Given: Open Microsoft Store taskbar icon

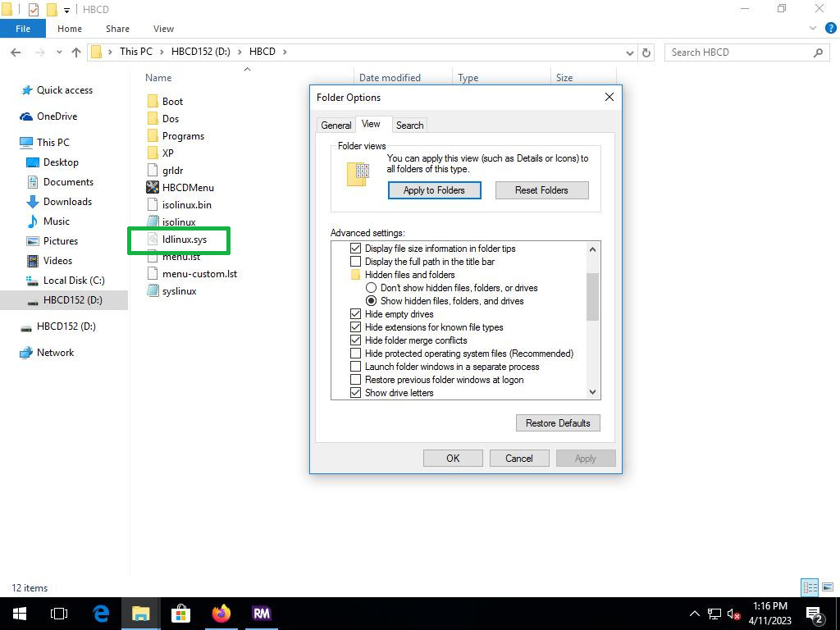Looking at the screenshot, I should tap(180, 613).
